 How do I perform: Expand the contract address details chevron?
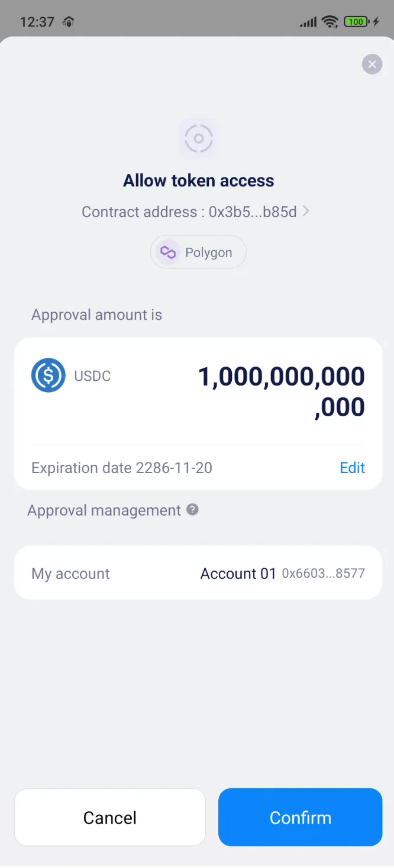click(306, 212)
